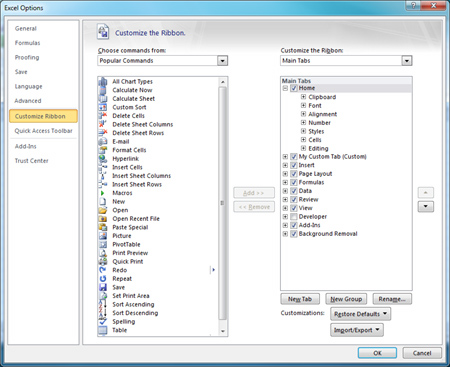
Task: Select the All Chart Types command icon
Action: click(103, 81)
